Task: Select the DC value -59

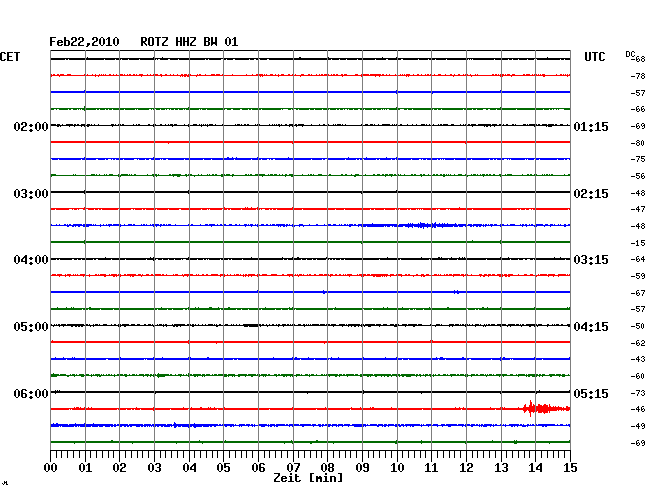Action: pyautogui.click(x=638, y=276)
